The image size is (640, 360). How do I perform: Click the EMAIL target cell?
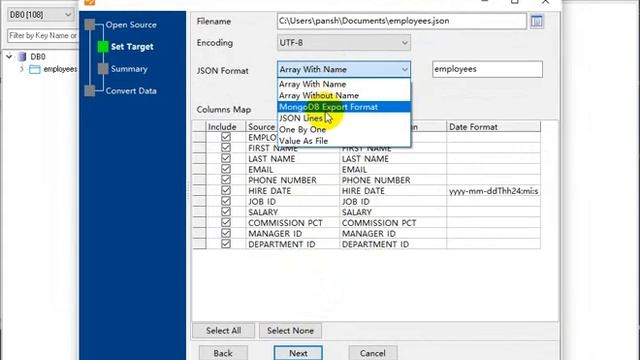(393, 169)
